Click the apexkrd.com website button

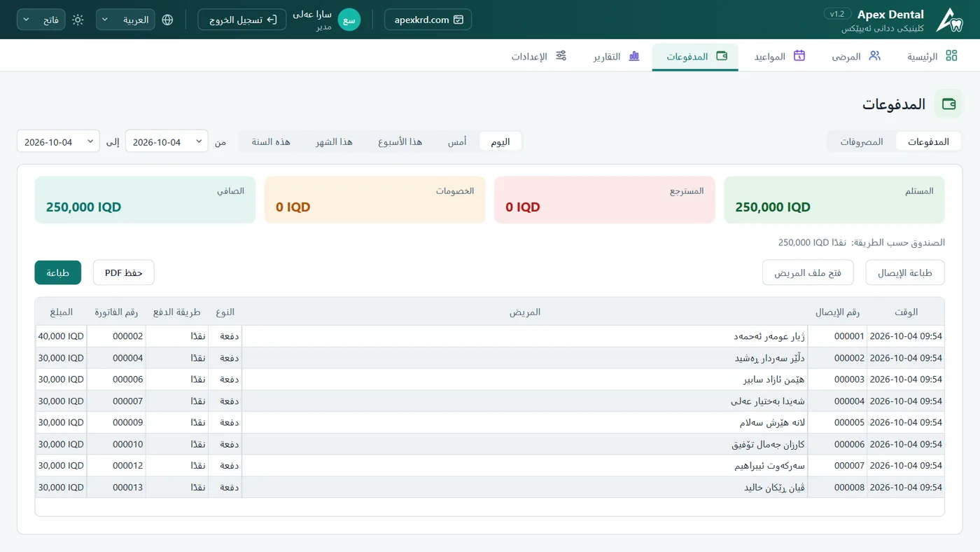[x=428, y=20]
